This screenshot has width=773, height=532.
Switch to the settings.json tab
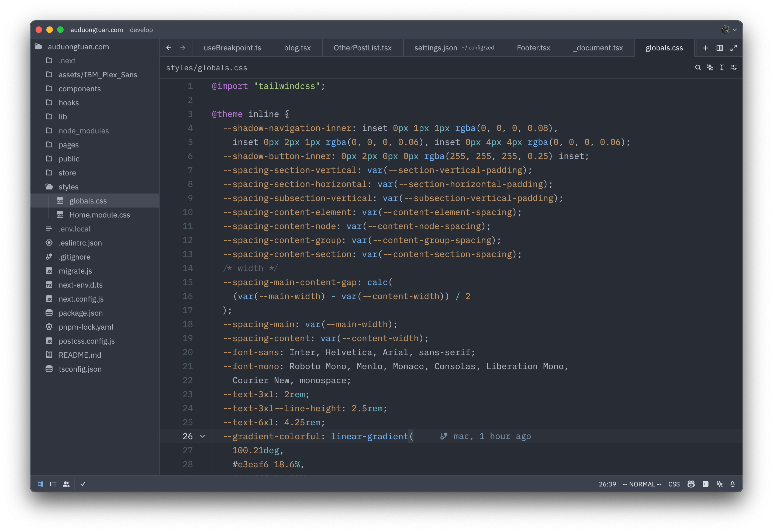point(454,48)
